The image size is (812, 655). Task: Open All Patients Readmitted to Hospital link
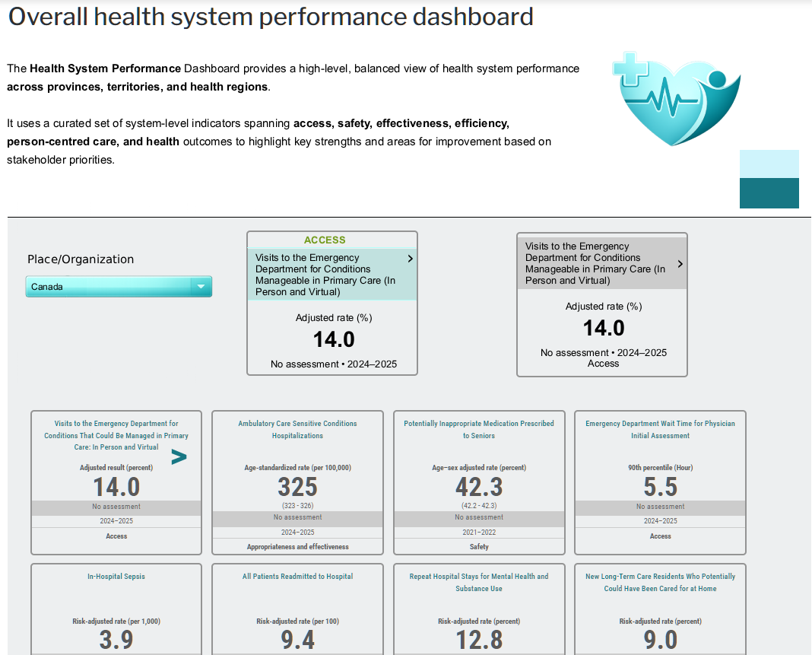click(297, 577)
